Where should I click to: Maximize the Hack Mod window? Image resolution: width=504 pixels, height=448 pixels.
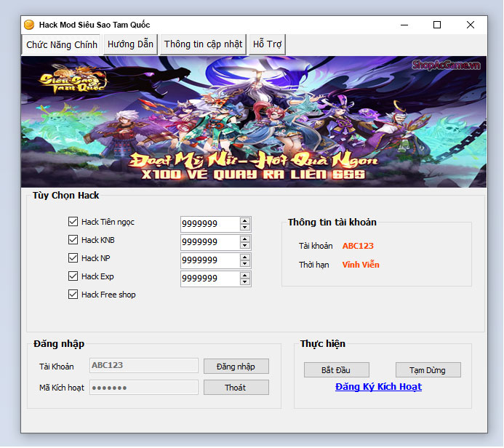coord(437,25)
